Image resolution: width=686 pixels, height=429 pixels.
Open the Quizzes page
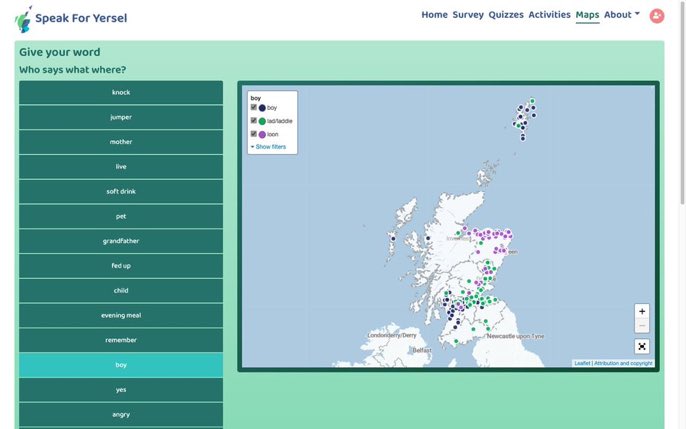coord(506,15)
